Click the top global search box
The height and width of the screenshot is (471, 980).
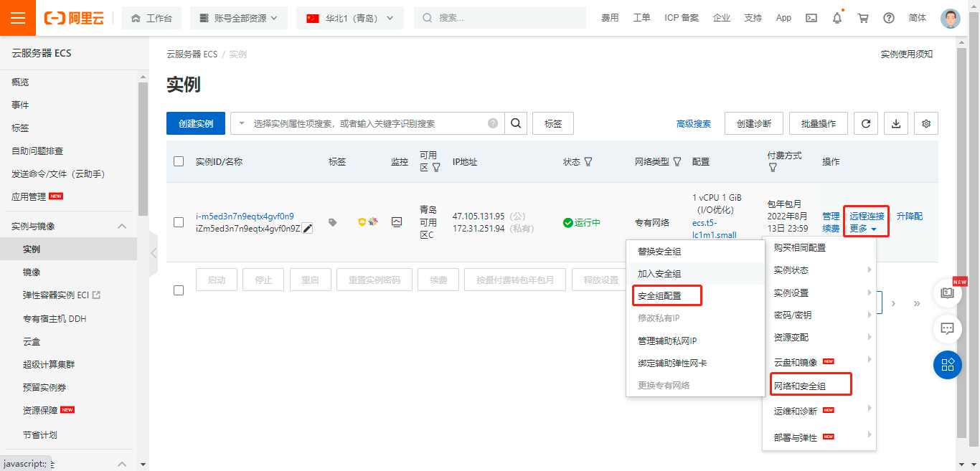(x=500, y=18)
